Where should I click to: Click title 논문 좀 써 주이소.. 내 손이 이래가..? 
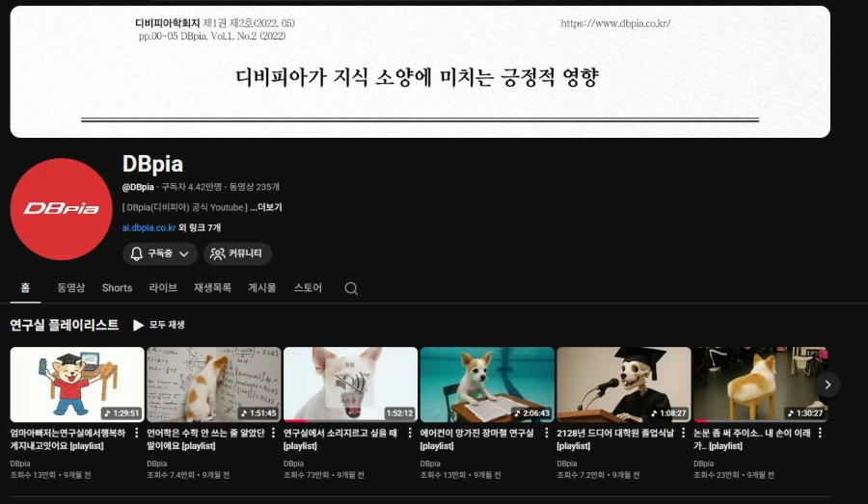751,439
